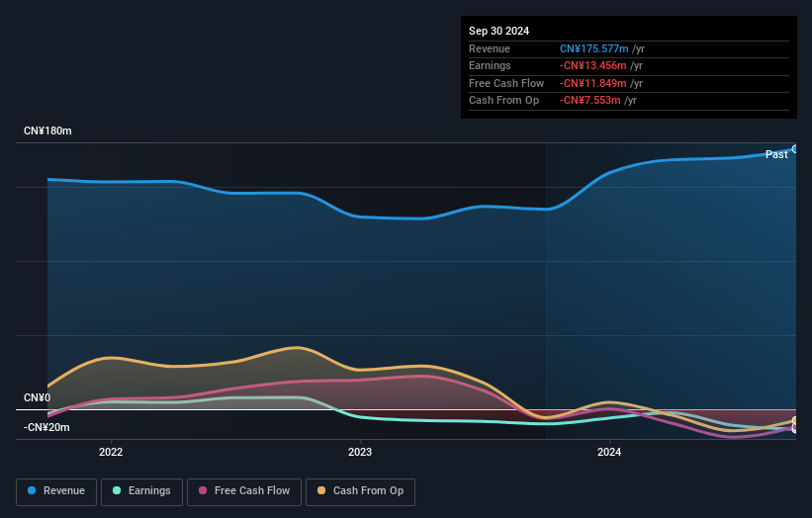Click the Past label on the chart

coord(776,155)
